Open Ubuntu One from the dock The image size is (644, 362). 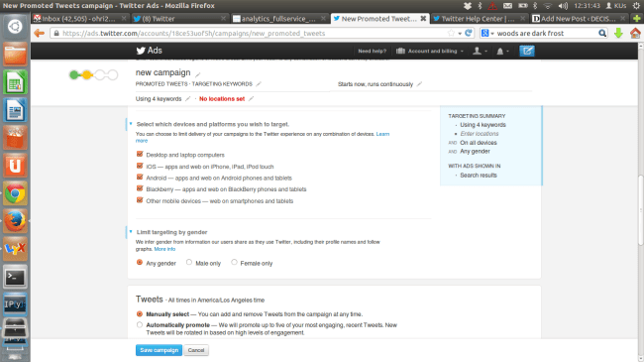click(15, 166)
